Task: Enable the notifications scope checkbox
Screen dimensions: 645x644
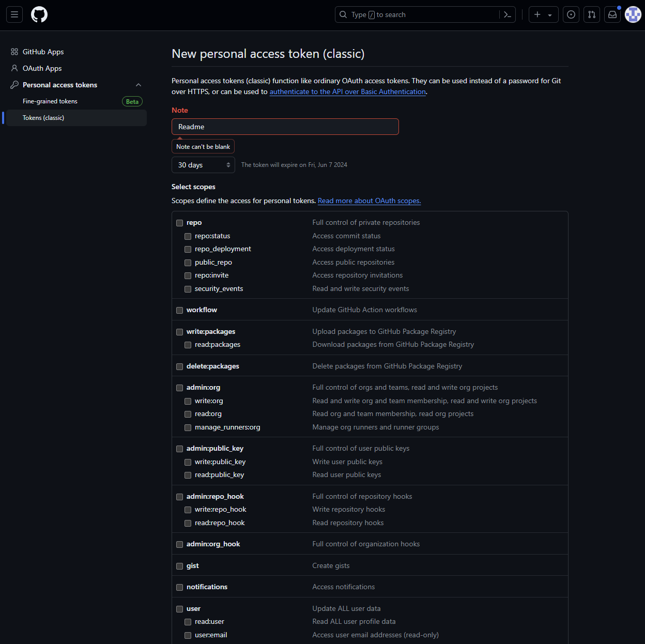Action: [x=180, y=587]
